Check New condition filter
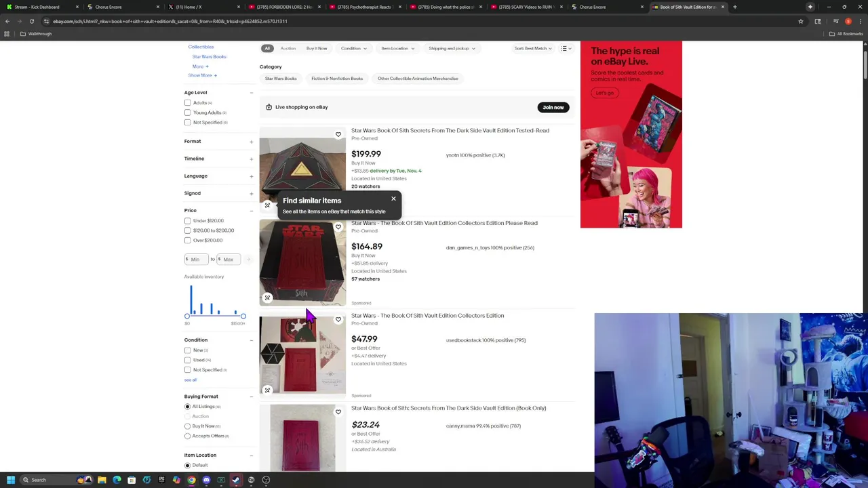This screenshot has width=868, height=488. tap(188, 350)
